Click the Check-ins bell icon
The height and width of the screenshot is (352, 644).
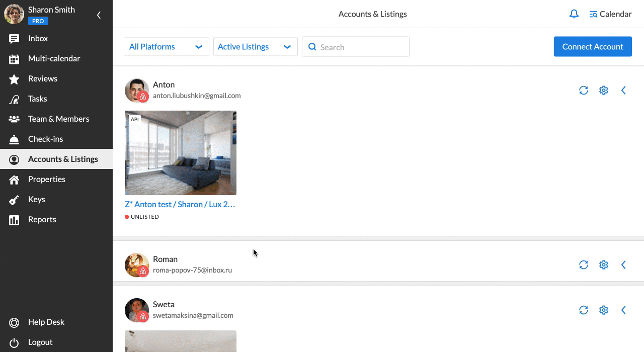coord(14,139)
